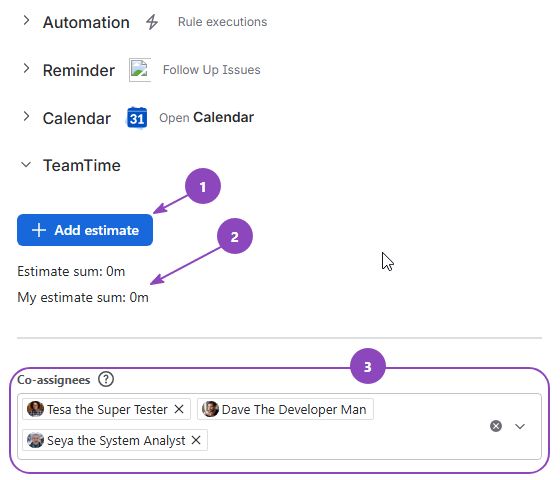
Task: Open the Rule executions link
Action: (222, 22)
